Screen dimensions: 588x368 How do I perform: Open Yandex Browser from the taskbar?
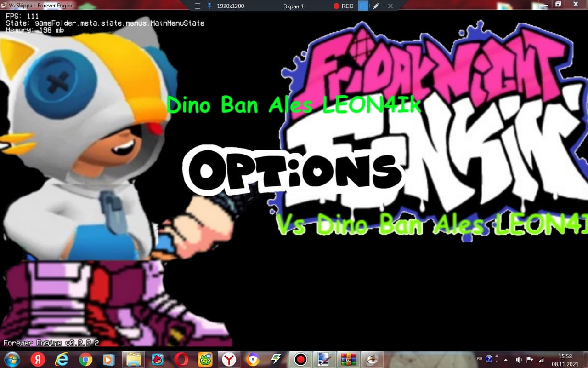point(229,359)
